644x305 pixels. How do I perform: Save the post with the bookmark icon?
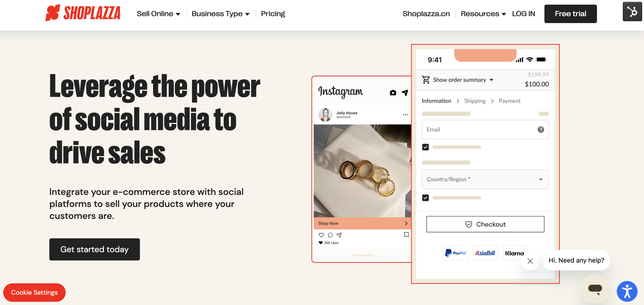coord(406,234)
